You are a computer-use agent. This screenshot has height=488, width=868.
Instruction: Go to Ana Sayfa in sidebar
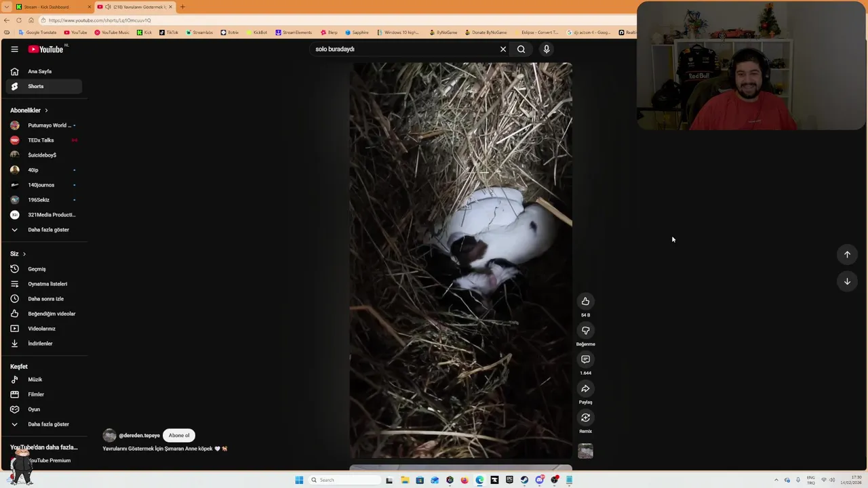coord(43,71)
